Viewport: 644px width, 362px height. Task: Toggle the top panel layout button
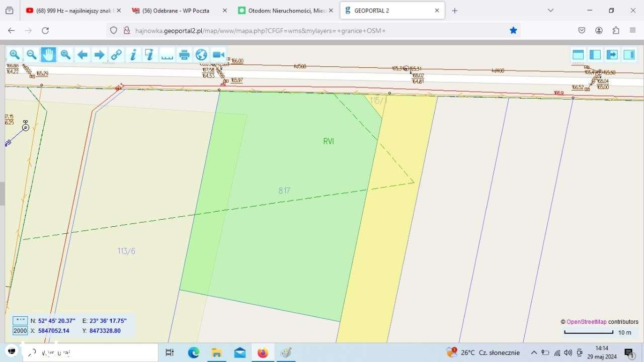click(x=578, y=55)
